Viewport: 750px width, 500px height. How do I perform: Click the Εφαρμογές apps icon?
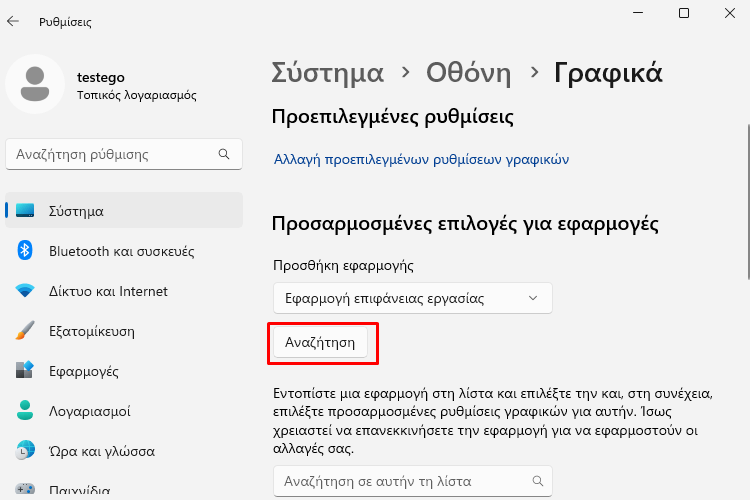pyautogui.click(x=25, y=370)
